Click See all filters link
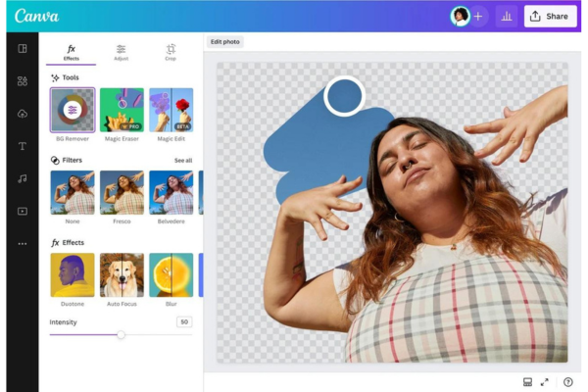 click(x=182, y=160)
